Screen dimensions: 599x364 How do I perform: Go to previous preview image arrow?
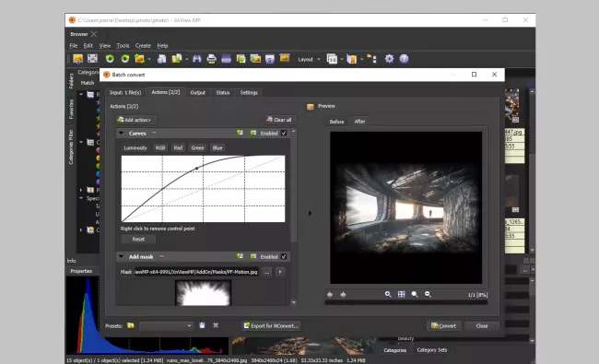(x=330, y=295)
